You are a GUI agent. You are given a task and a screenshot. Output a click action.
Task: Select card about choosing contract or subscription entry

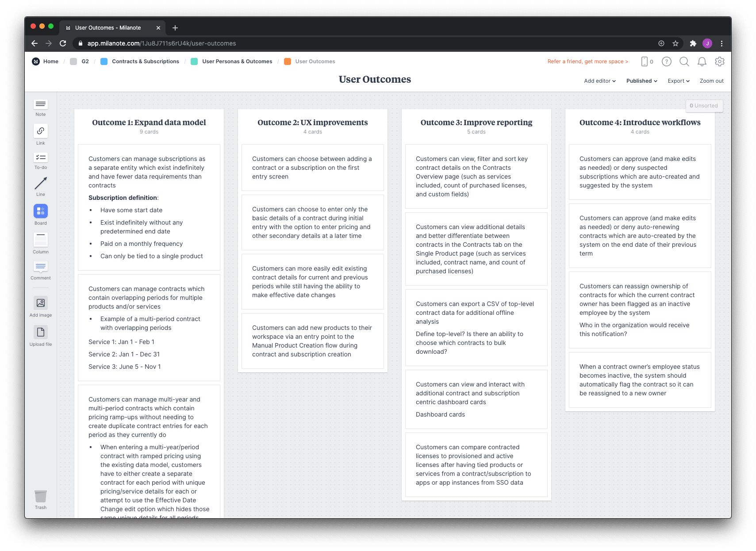[313, 168]
